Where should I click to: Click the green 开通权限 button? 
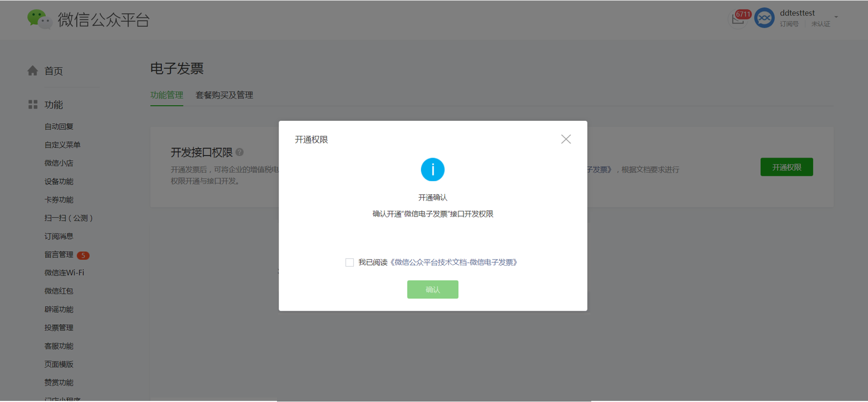click(x=787, y=167)
